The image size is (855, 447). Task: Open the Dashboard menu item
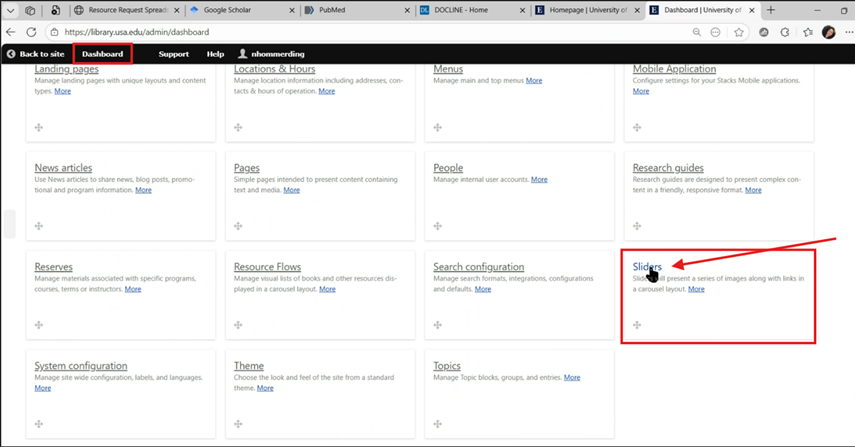tap(102, 54)
